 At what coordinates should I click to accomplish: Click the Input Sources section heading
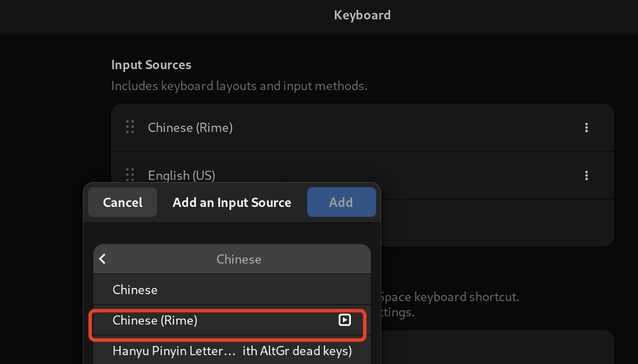151,65
